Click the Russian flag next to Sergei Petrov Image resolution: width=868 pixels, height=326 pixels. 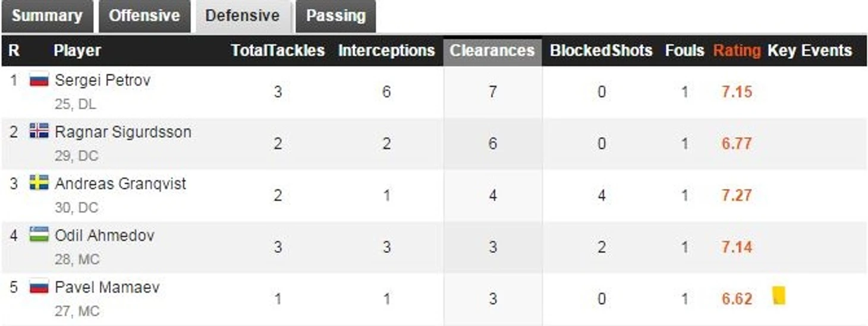click(39, 80)
